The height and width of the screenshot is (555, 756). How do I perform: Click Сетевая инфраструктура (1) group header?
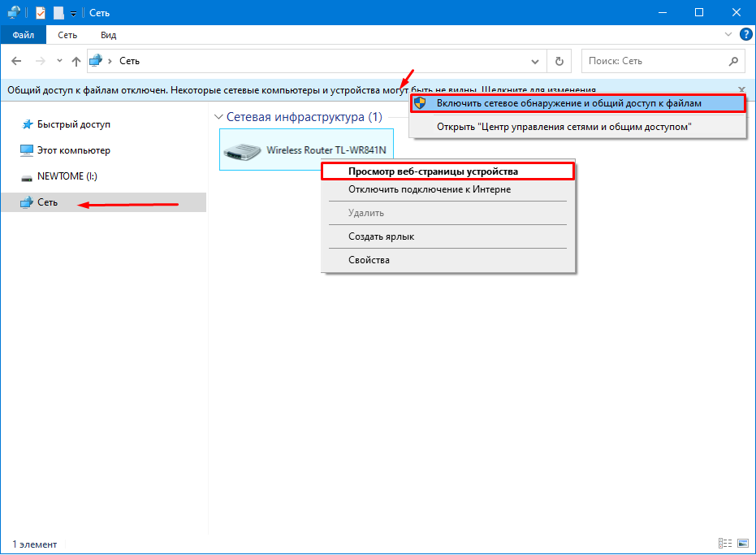pos(305,117)
